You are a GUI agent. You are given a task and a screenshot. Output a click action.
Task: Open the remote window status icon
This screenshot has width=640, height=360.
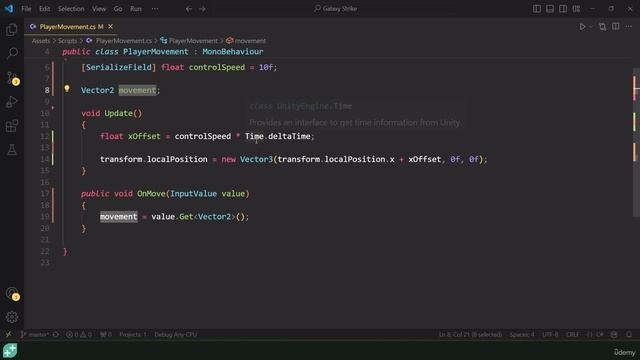[8, 334]
